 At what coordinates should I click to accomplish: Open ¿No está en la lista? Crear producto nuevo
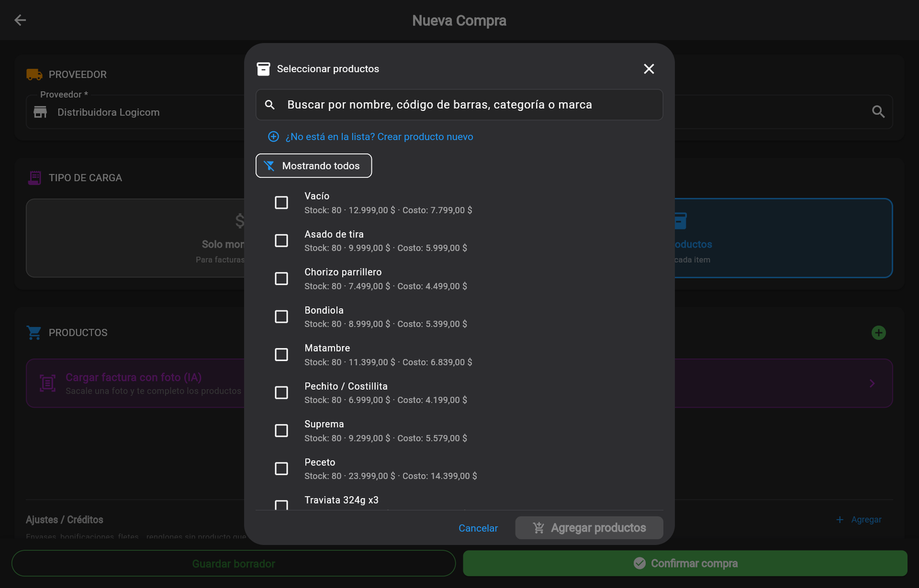pos(379,136)
